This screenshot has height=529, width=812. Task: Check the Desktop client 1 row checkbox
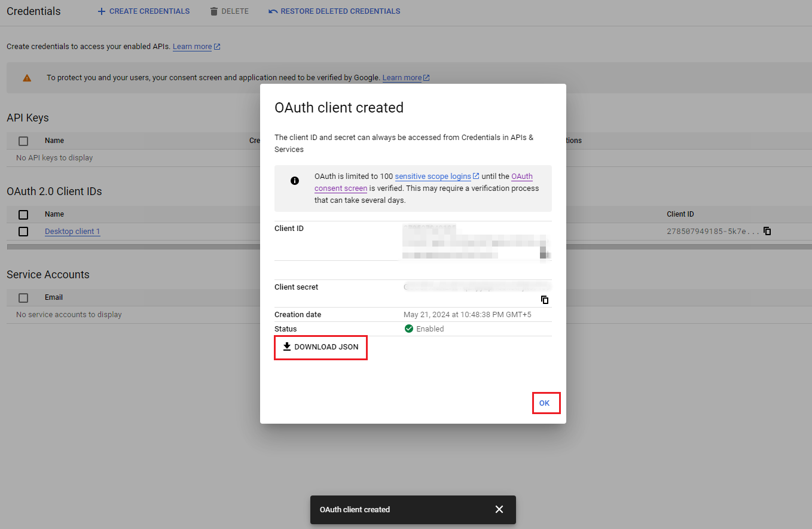23,232
